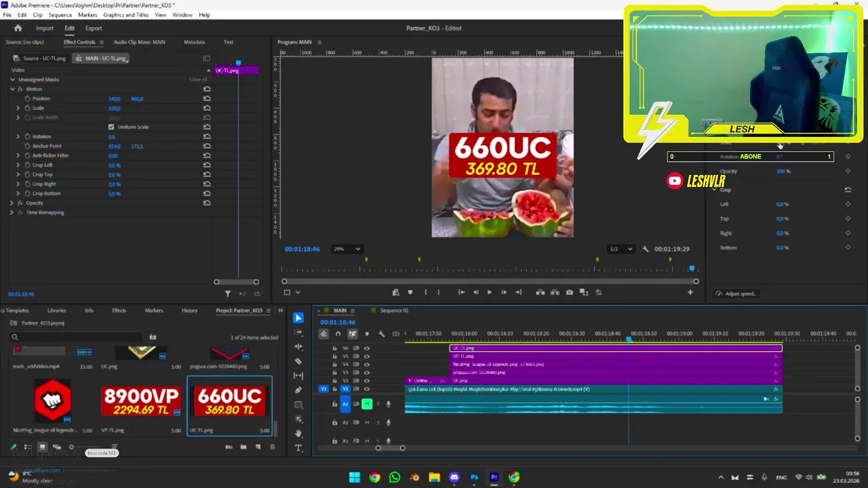868x488 pixels.
Task: Toggle visibility eye of track V6
Action: point(367,348)
